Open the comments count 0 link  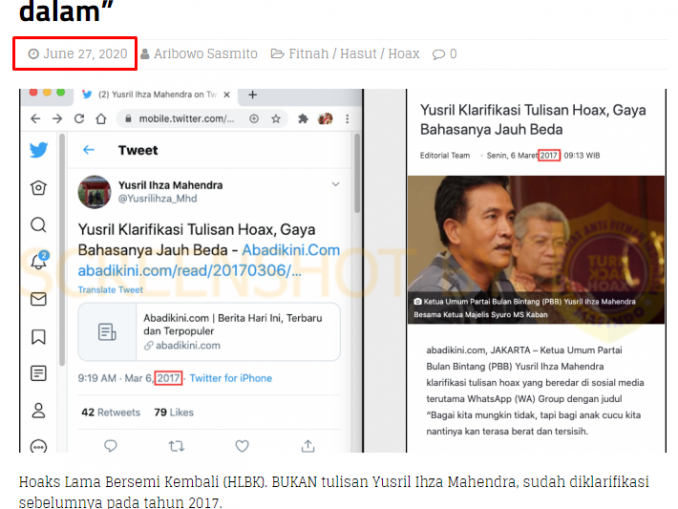tap(445, 54)
